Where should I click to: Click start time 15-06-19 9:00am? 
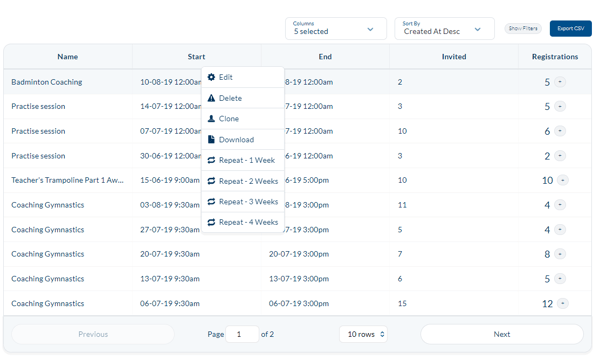tap(170, 180)
